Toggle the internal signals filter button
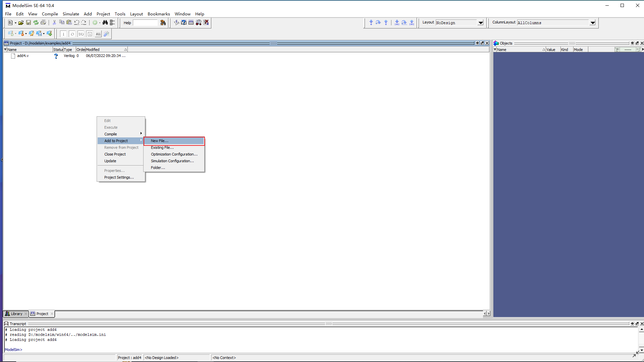 point(90,34)
